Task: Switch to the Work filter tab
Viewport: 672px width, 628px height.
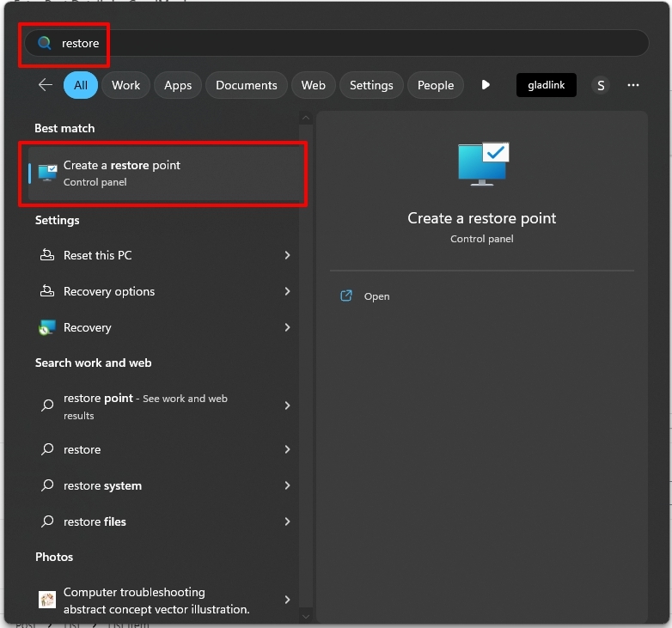Action: click(126, 85)
